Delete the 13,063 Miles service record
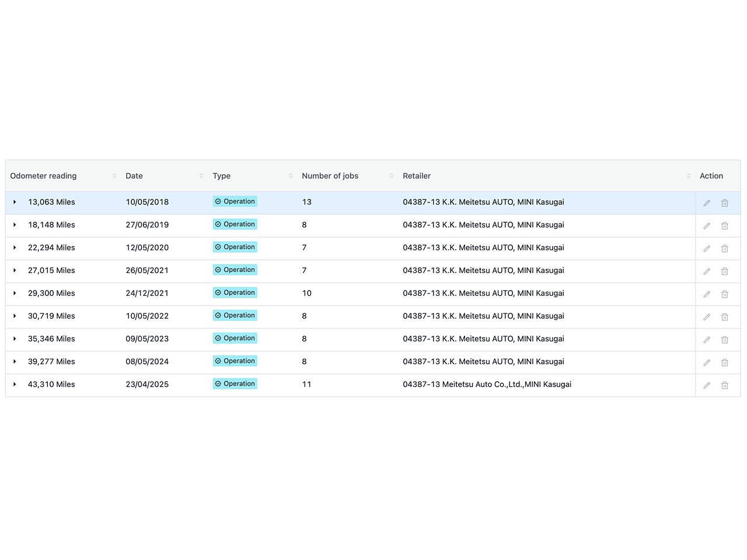747x560 pixels. [x=725, y=203]
